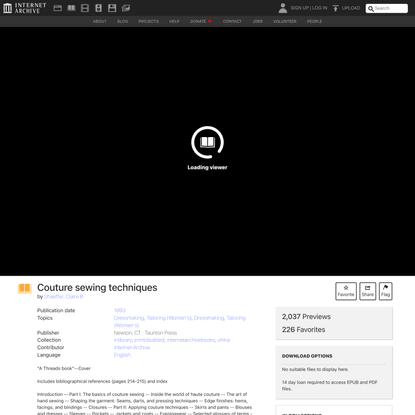Open the china collection link

tap(224, 340)
